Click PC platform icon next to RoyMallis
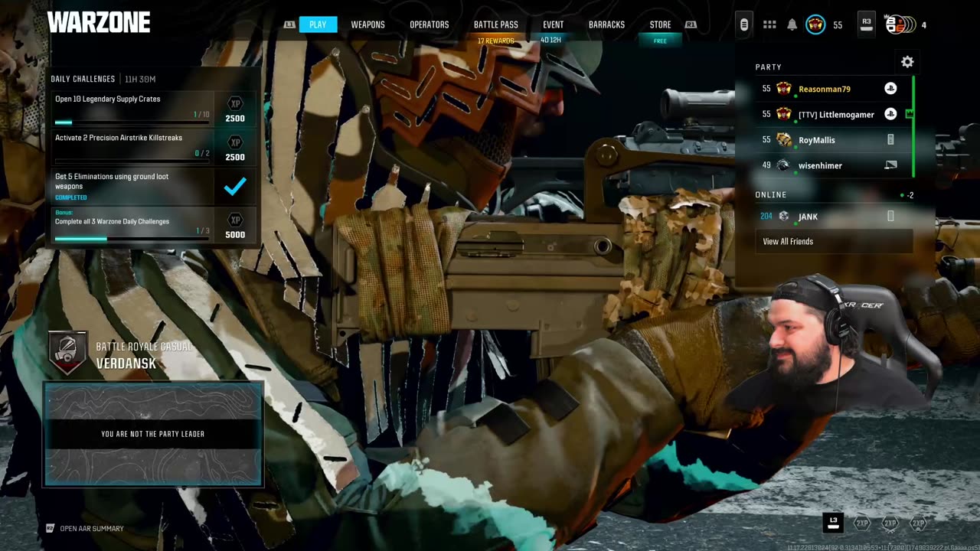The height and width of the screenshot is (551, 980). click(x=890, y=140)
